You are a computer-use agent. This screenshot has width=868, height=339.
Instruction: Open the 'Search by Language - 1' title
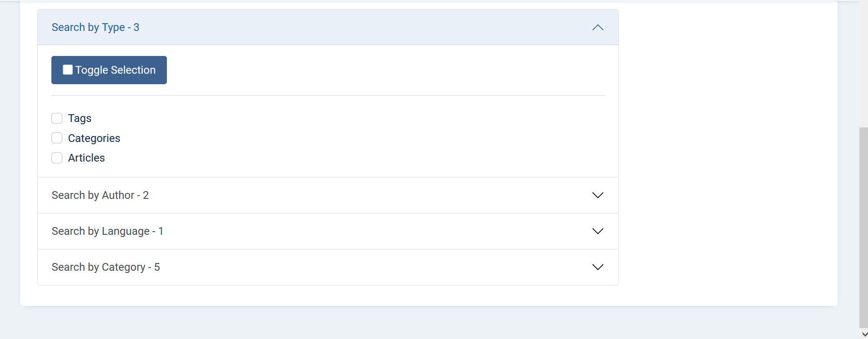(107, 231)
